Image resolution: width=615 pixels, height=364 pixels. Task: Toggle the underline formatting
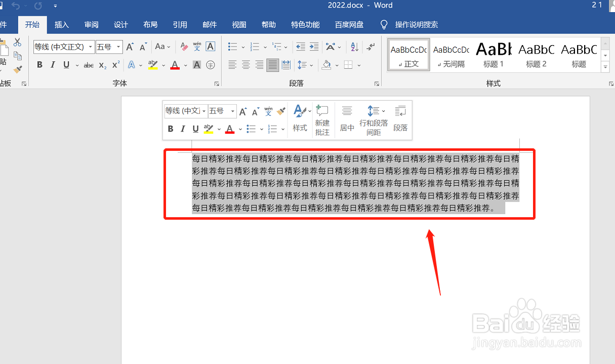click(66, 65)
